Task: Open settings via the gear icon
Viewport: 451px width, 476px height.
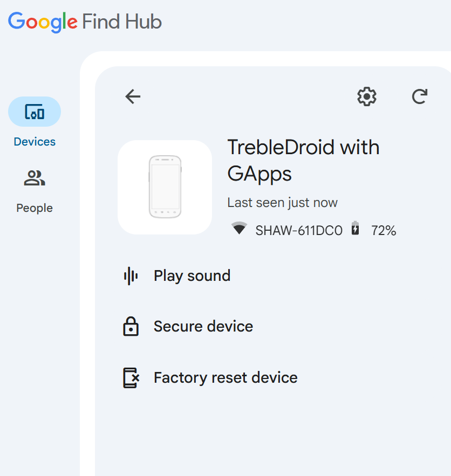Action: 367,96
